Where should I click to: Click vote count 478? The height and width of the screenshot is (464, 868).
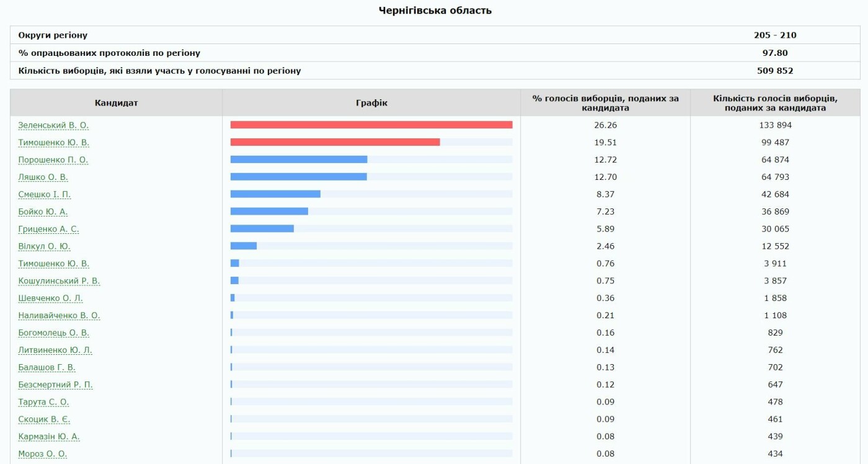pos(775,402)
